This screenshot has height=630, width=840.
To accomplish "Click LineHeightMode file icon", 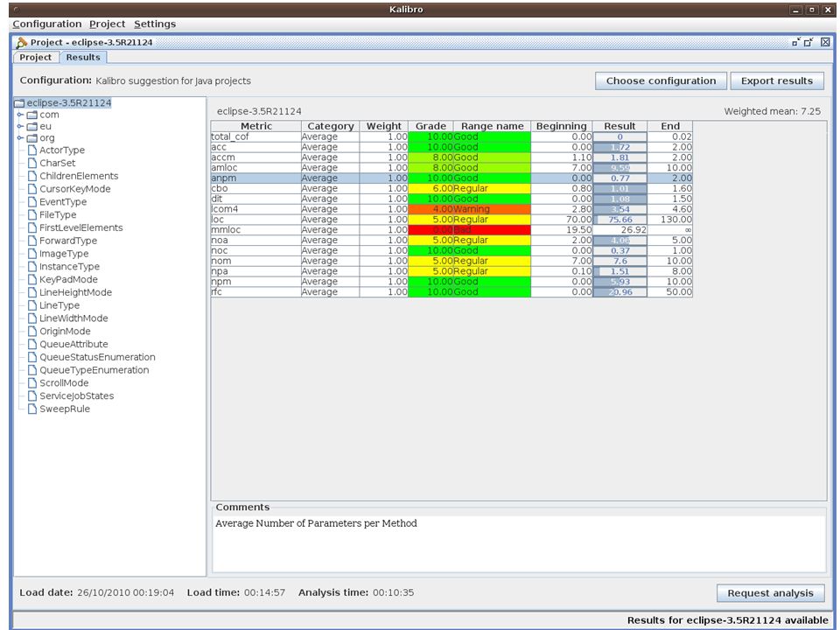I will [x=32, y=292].
